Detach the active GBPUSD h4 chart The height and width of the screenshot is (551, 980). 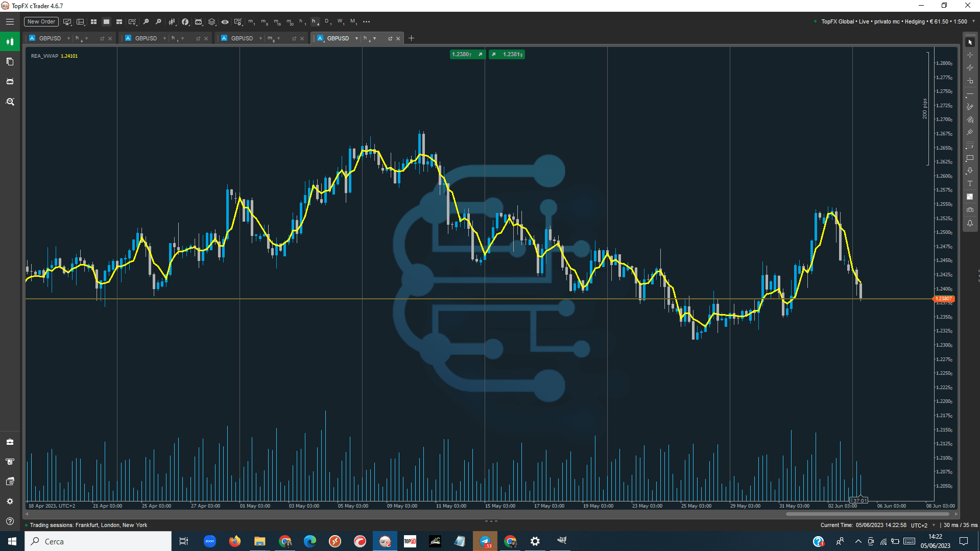pos(390,38)
